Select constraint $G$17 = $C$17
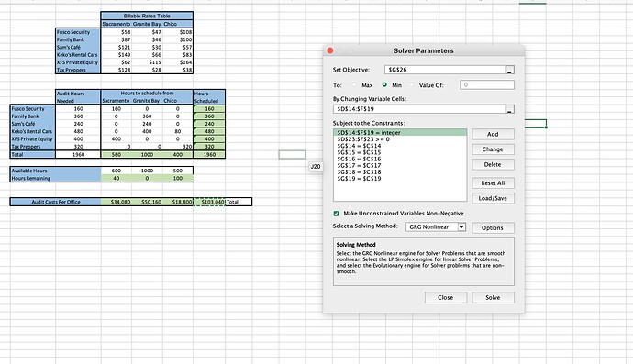 tap(400, 165)
